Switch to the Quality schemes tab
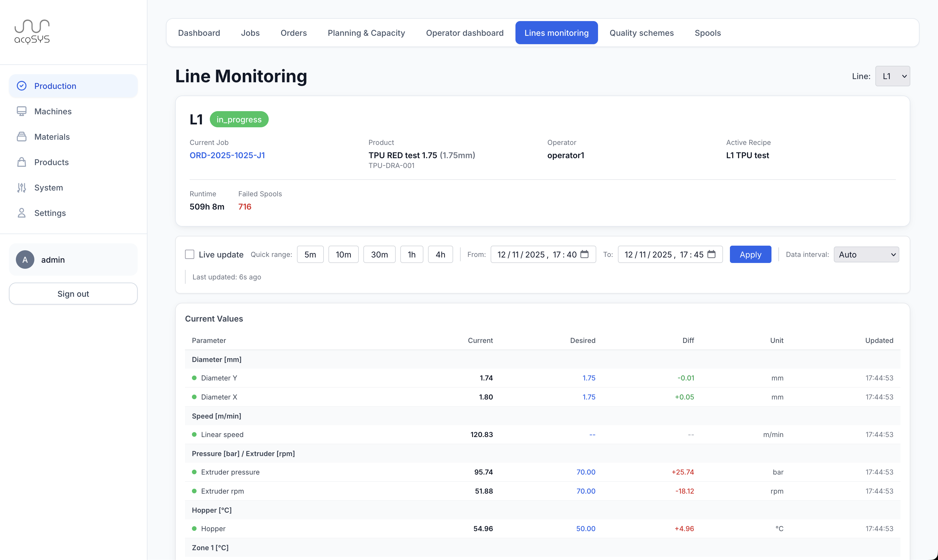 (x=641, y=33)
